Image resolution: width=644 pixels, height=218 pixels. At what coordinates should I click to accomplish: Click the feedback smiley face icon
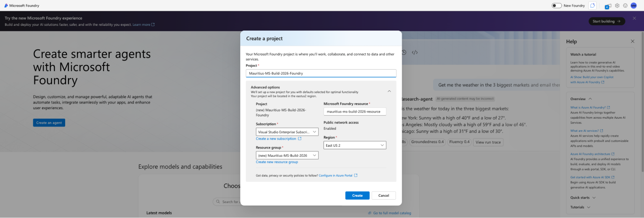click(625, 5)
